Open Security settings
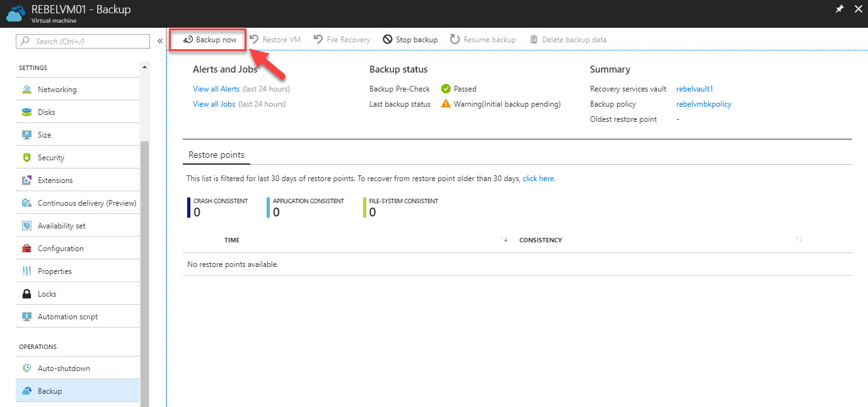Screen dimensions: 868x407 point(52,156)
